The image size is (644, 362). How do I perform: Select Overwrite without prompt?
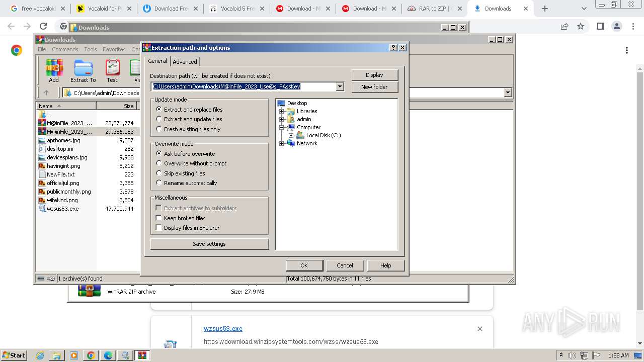point(159,163)
